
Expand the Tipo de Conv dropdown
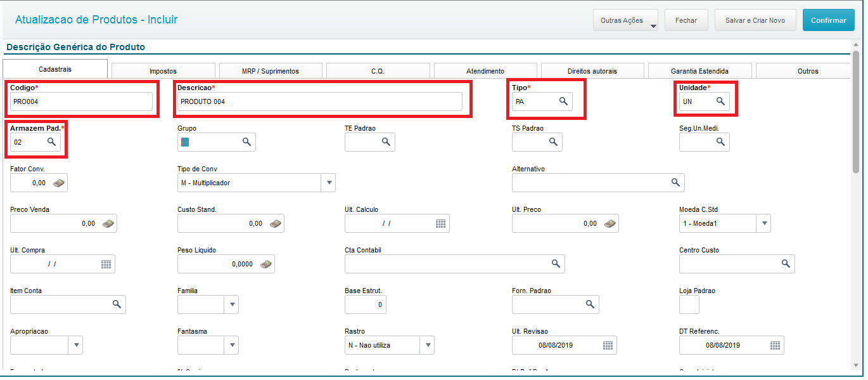coord(328,183)
